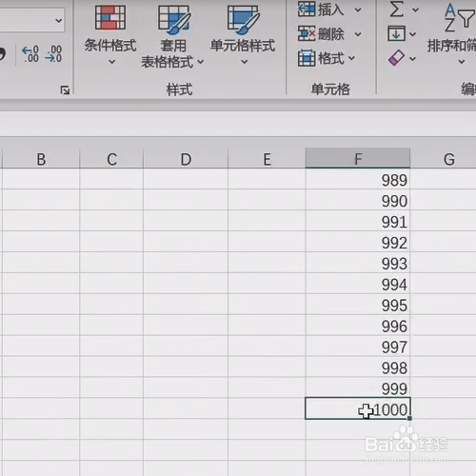Select column E header
Image resolution: width=476 pixels, height=476 pixels.
(267, 159)
